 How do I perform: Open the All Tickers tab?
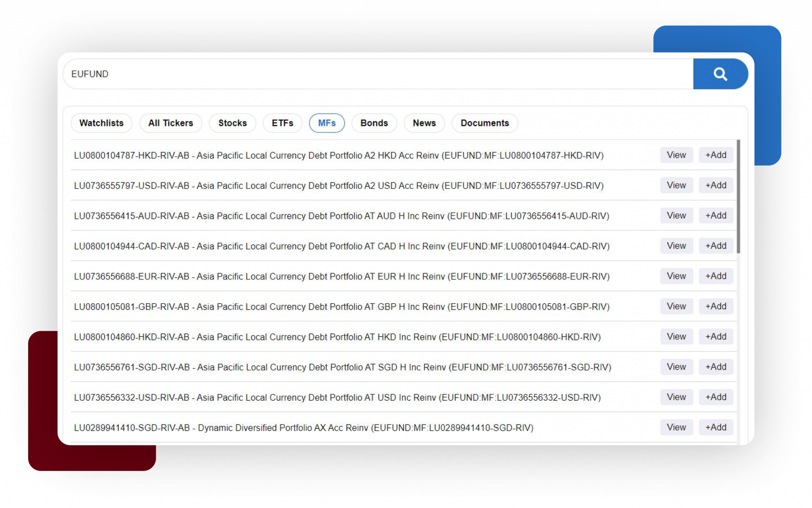click(171, 123)
